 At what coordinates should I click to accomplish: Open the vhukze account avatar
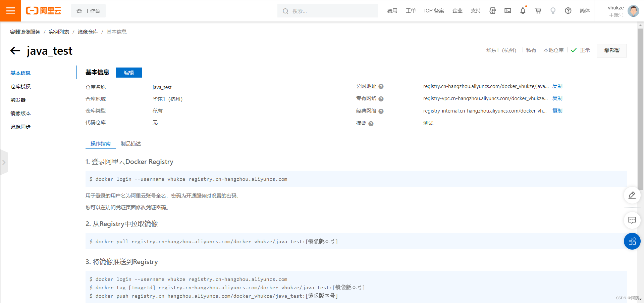[x=633, y=11]
